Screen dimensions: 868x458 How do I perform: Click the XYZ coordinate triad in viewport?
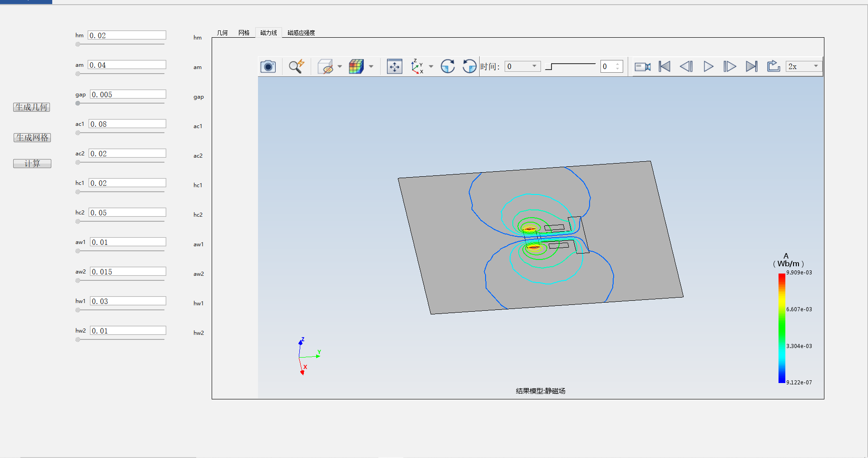pyautogui.click(x=309, y=356)
